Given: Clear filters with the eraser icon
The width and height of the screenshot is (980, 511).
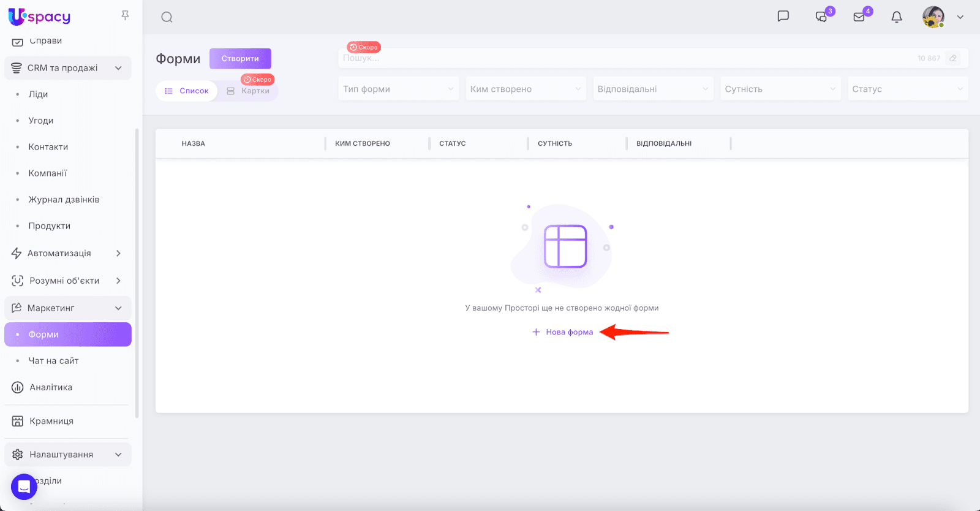Looking at the screenshot, I should tap(953, 58).
